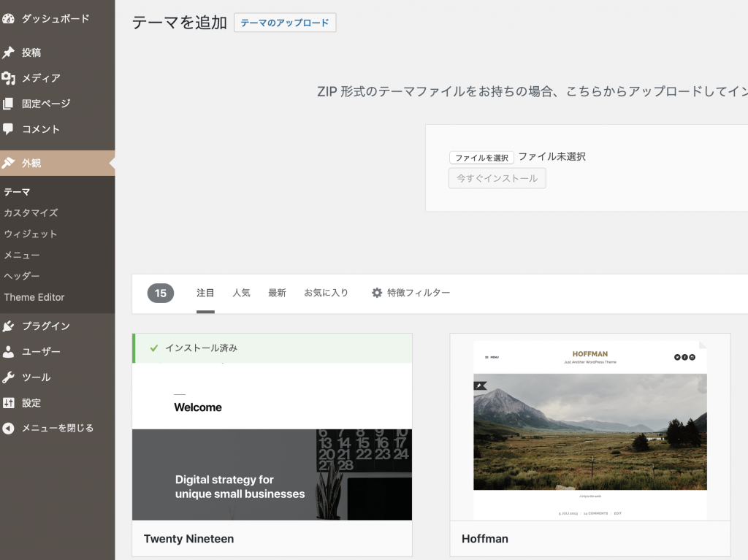Open the ユーザー menu

57,351
